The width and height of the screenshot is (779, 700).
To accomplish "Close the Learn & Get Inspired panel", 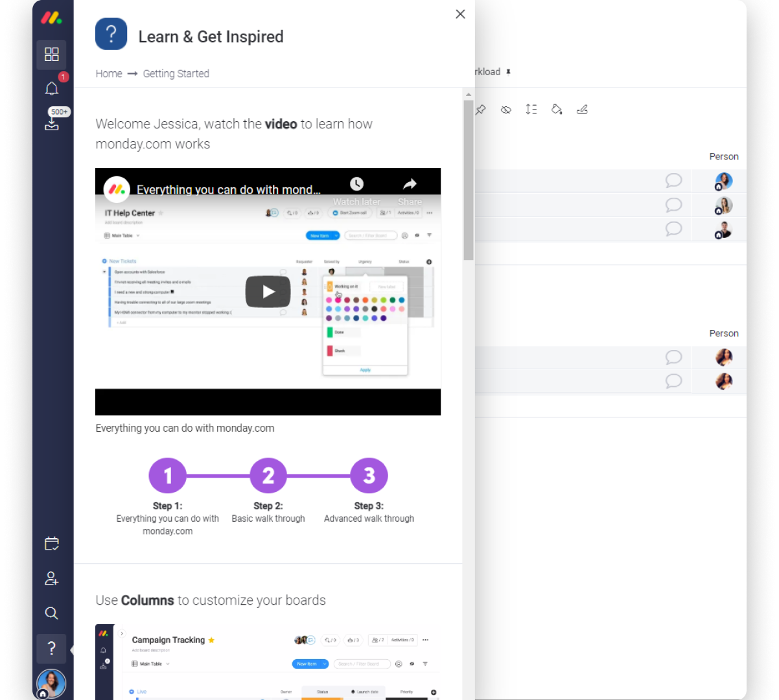I will (460, 14).
